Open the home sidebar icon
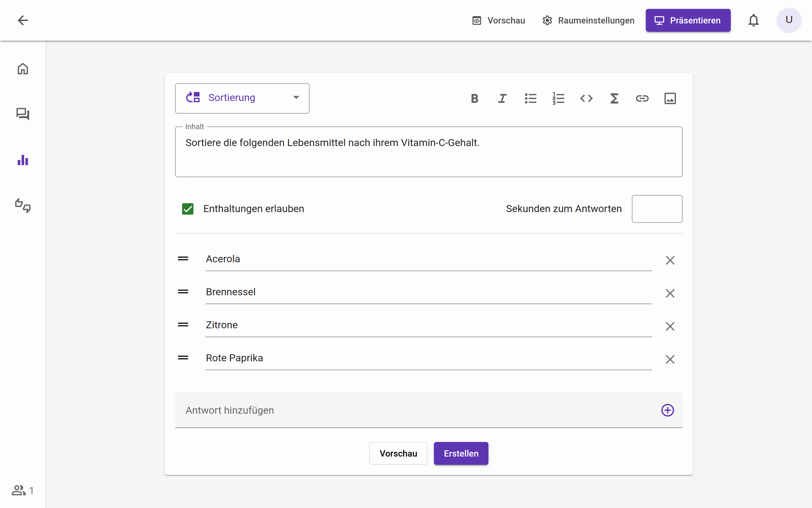812x508 pixels. pyautogui.click(x=23, y=69)
